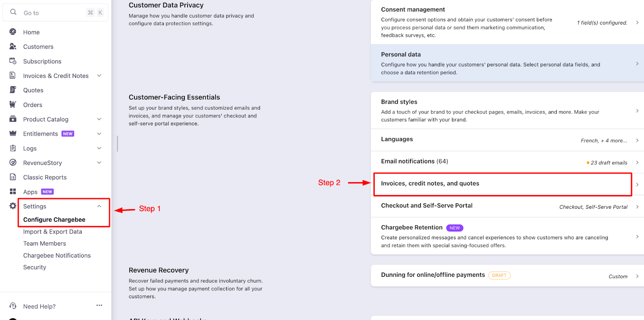
Task: Click the Classic Reports icon
Action: [13, 177]
